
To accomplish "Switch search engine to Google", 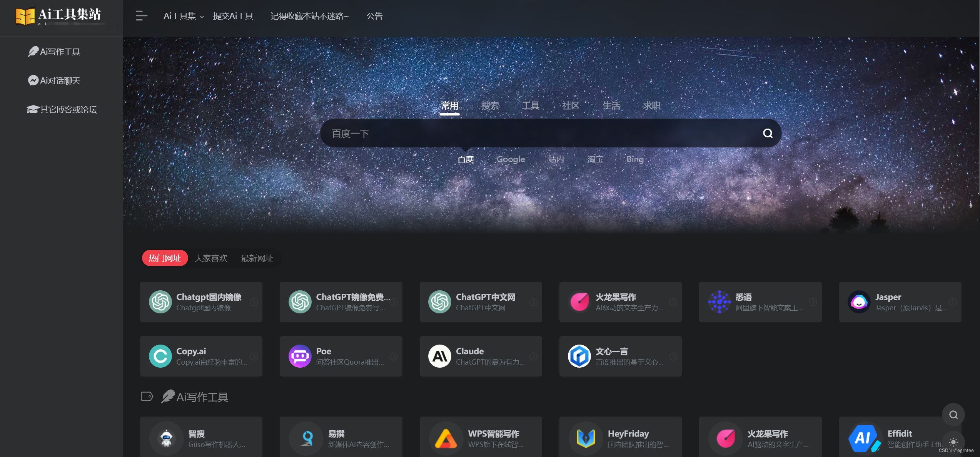I will click(511, 159).
